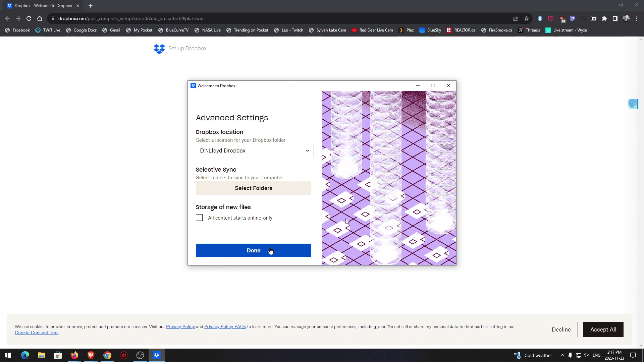Open the Chrome extensions puzzle icon
644x362 pixels.
(604, 18)
